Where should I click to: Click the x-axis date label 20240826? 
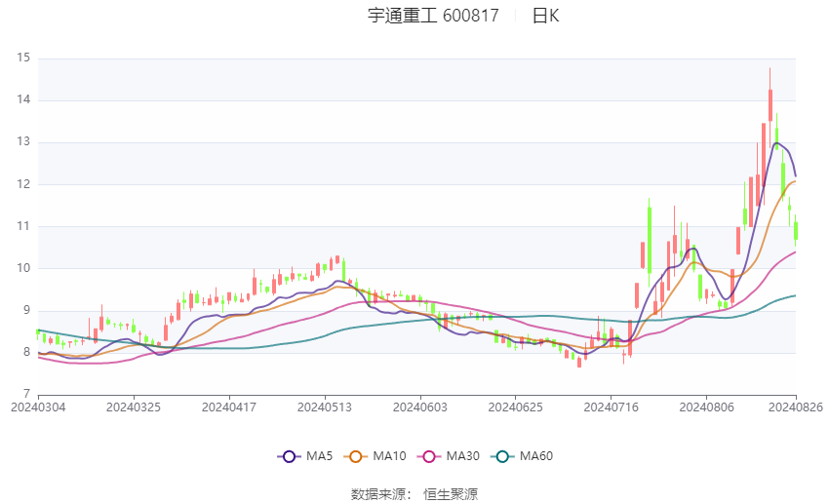(x=796, y=407)
